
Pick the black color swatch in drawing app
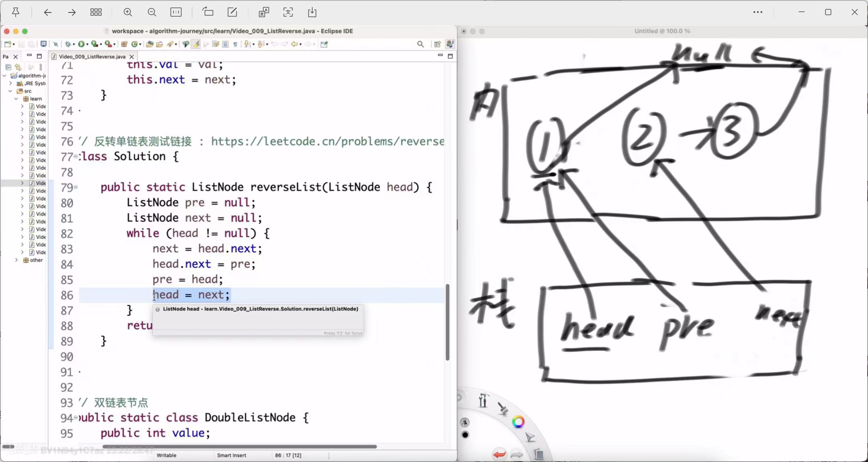pos(465,435)
